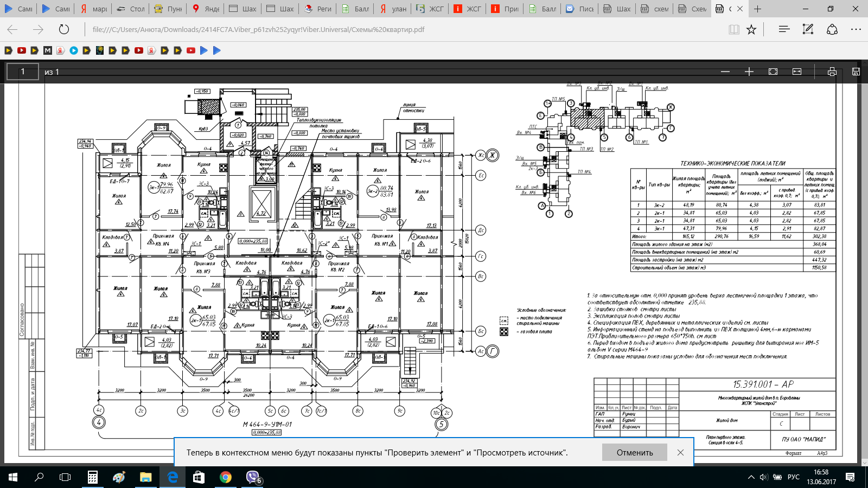
Task: Click the Reading view book icon
Action: click(x=734, y=29)
